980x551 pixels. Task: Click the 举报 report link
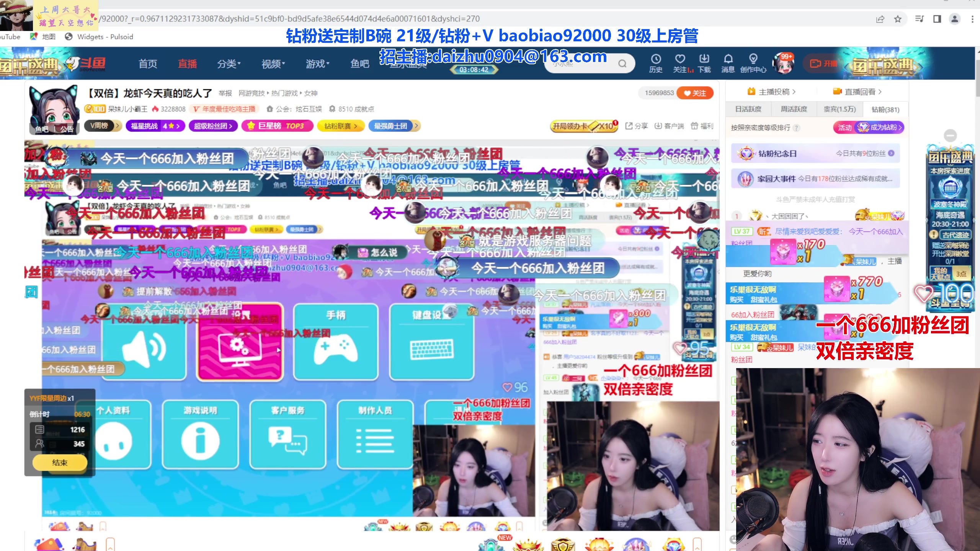coord(225,93)
